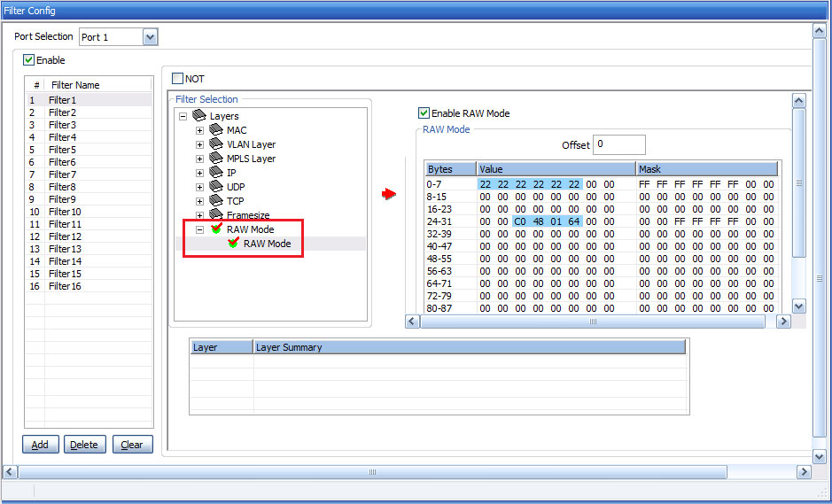This screenshot has width=832, height=504.
Task: Click the IP layer book icon
Action: coord(216,173)
